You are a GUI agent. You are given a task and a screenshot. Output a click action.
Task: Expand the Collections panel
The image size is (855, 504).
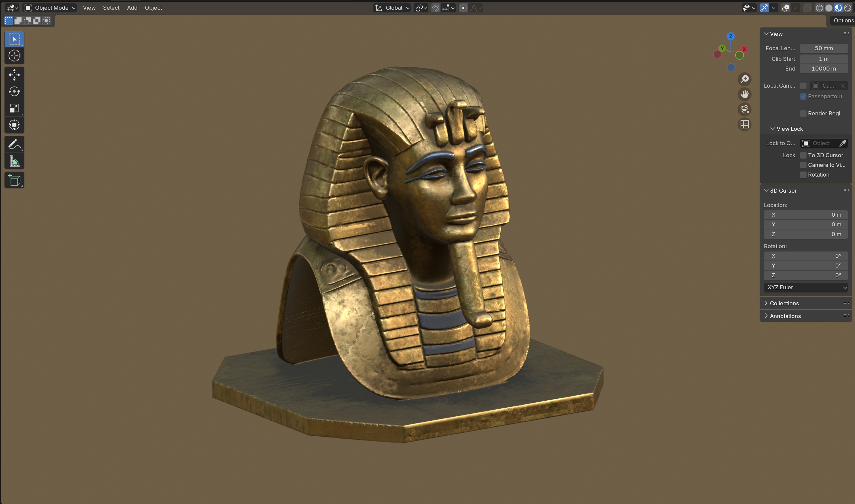[784, 303]
